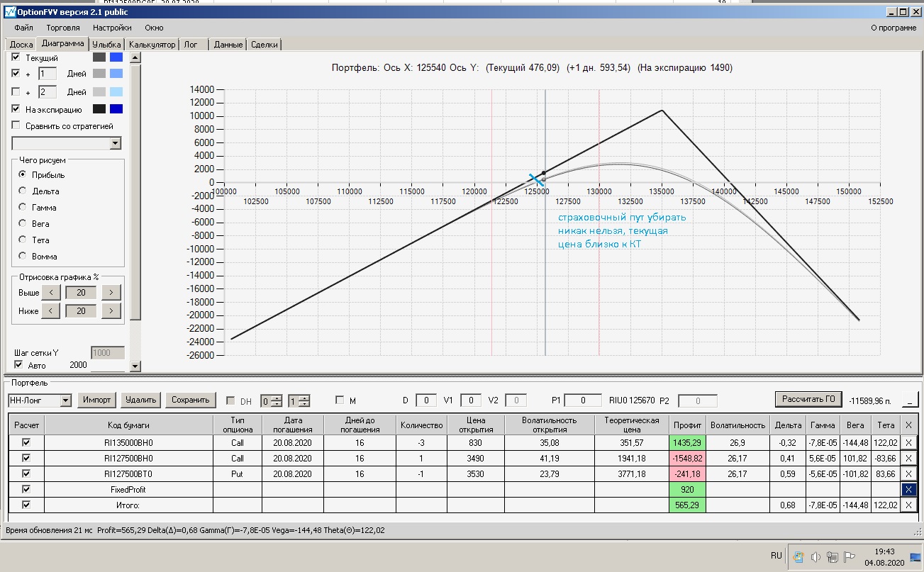Pick the light blue swatch for +2 Дней
Viewport: 924px width, 572px height.
click(x=116, y=91)
